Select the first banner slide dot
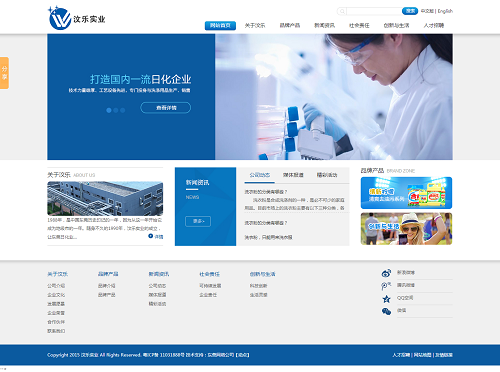This screenshot has width=500, height=372. click(x=109, y=110)
